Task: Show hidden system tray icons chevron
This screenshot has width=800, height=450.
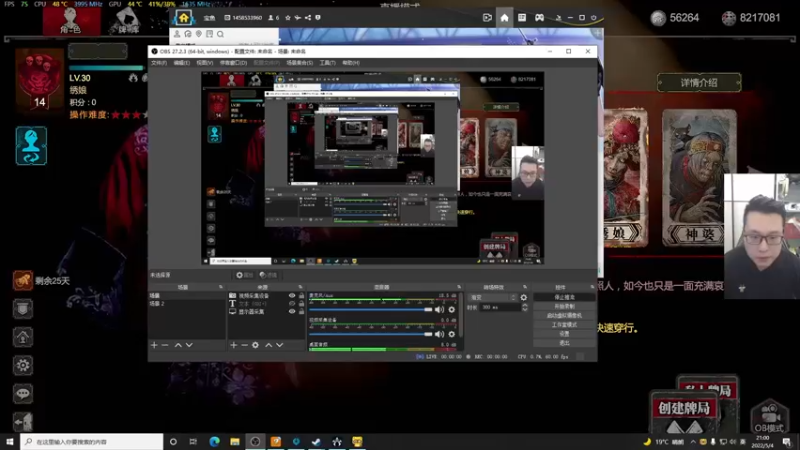Action: (693, 442)
